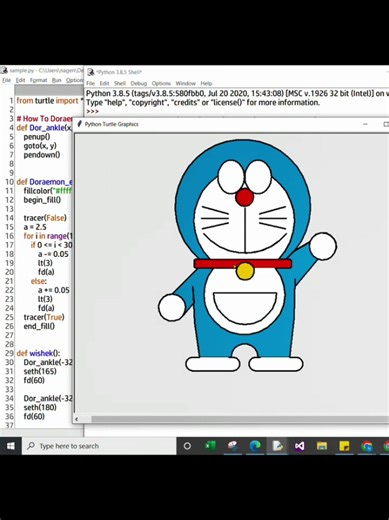
Task: Open Microsoft Edge from the taskbar
Action: click(255, 446)
